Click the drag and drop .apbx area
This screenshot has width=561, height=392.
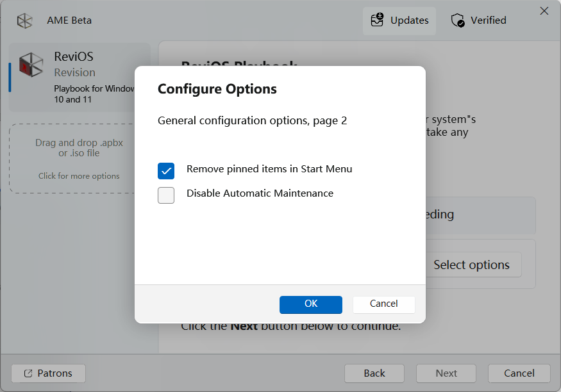[x=78, y=148]
